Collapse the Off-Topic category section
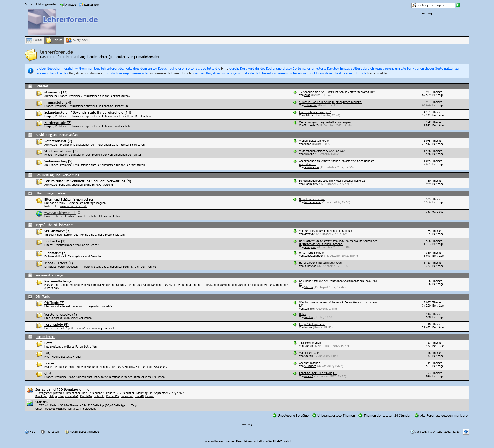494x448 pixels. (x=30, y=297)
